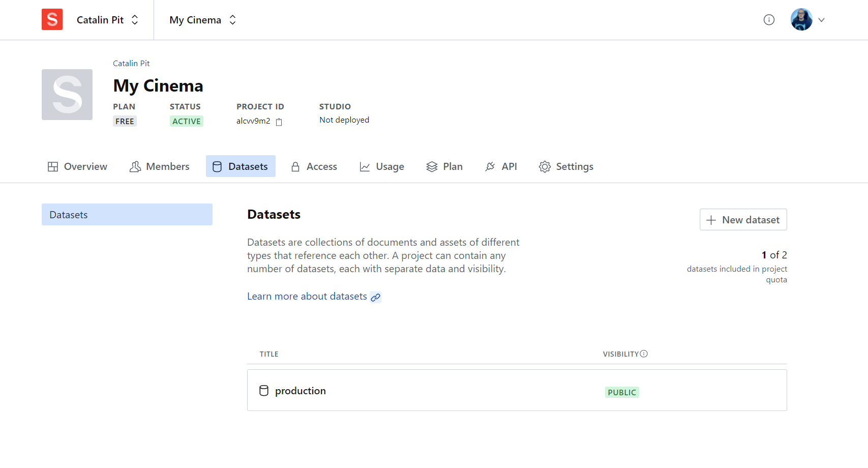Click the gray project logo thumbnail
Viewport: 868px width, 468px height.
click(x=67, y=95)
